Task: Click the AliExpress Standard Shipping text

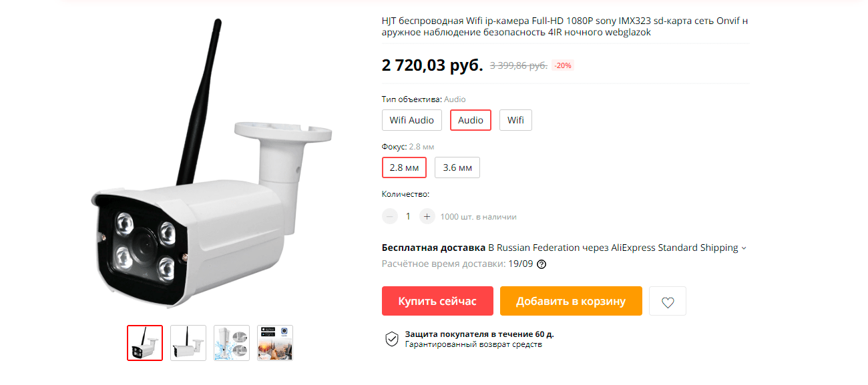Action: point(675,248)
